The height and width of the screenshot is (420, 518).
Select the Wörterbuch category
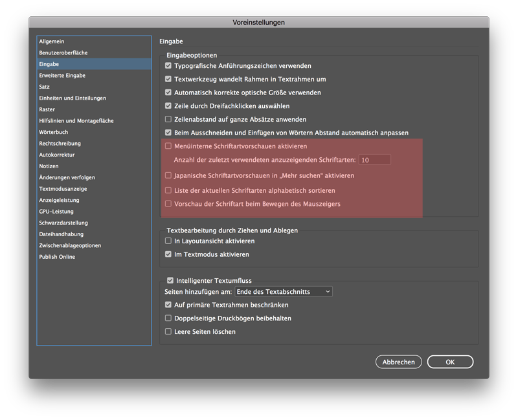click(x=94, y=132)
